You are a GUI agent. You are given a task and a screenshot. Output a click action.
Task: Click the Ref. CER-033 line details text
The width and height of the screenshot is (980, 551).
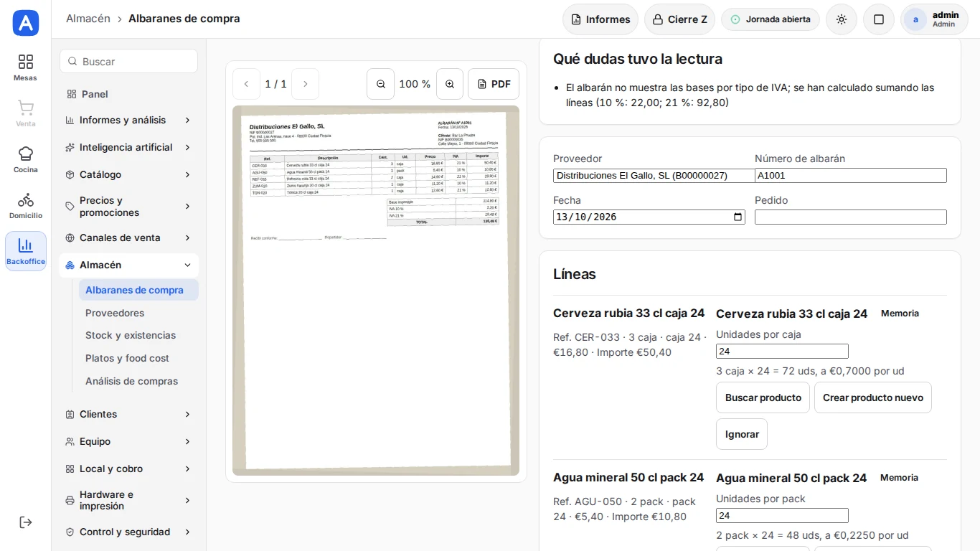pyautogui.click(x=630, y=344)
